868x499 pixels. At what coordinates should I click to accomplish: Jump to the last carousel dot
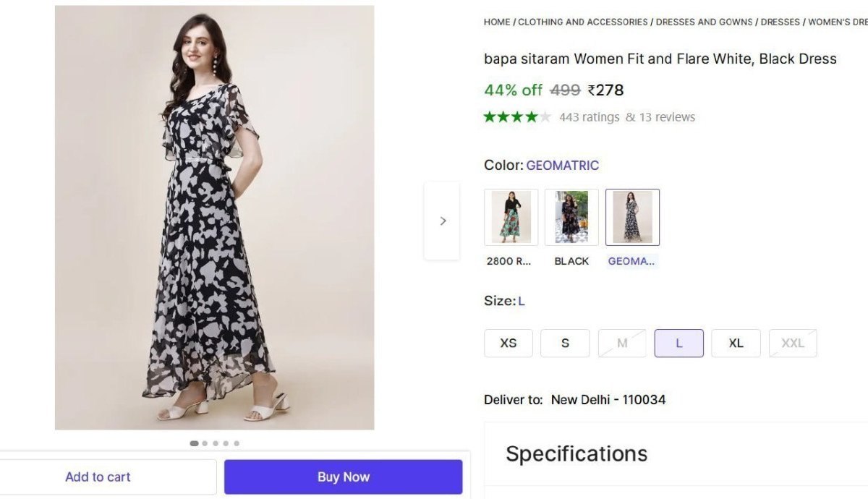(x=237, y=443)
